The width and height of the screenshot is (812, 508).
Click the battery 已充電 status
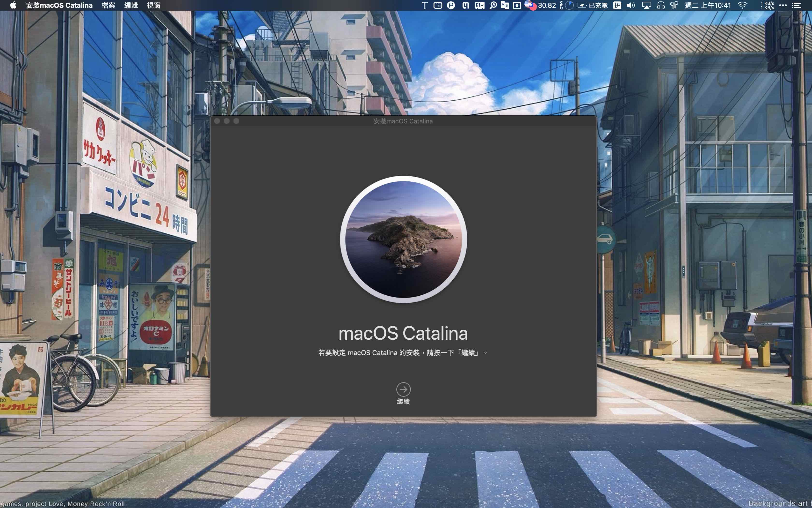(x=593, y=5)
